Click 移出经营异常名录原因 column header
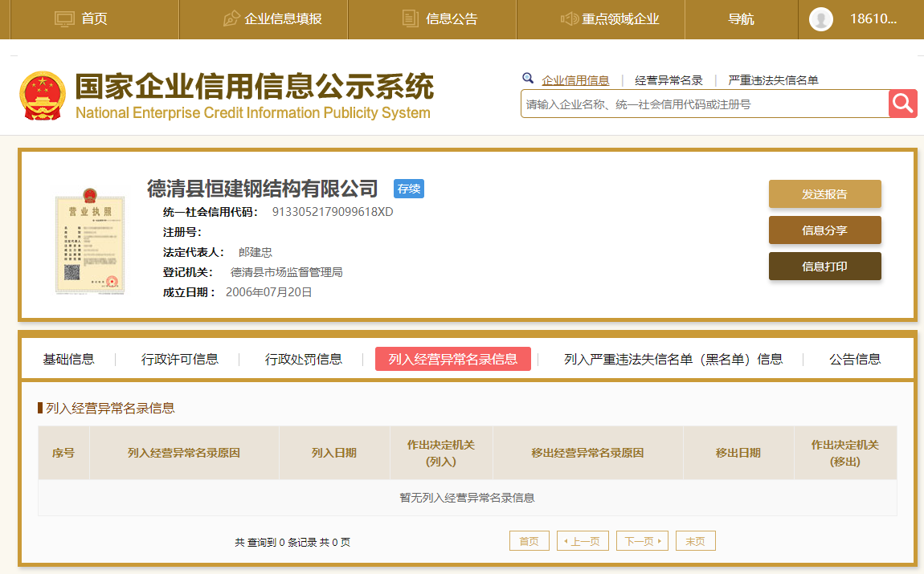The height and width of the screenshot is (574, 924). click(587, 453)
